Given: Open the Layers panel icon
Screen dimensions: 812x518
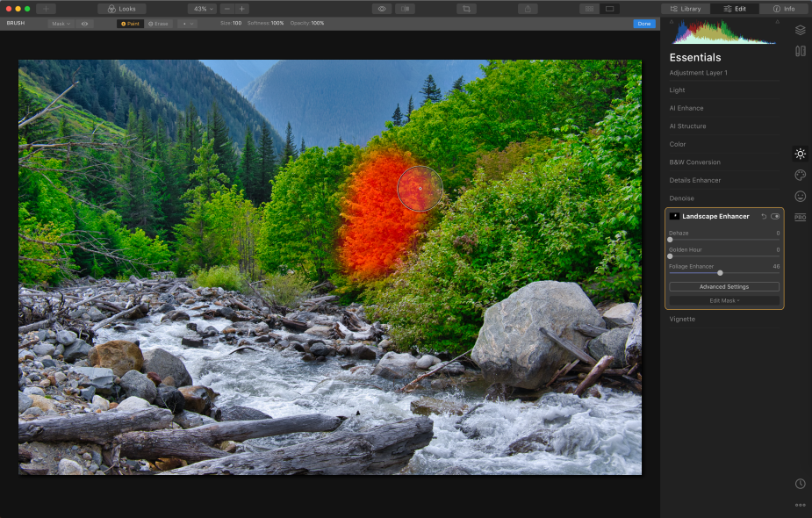Looking at the screenshot, I should point(800,30).
